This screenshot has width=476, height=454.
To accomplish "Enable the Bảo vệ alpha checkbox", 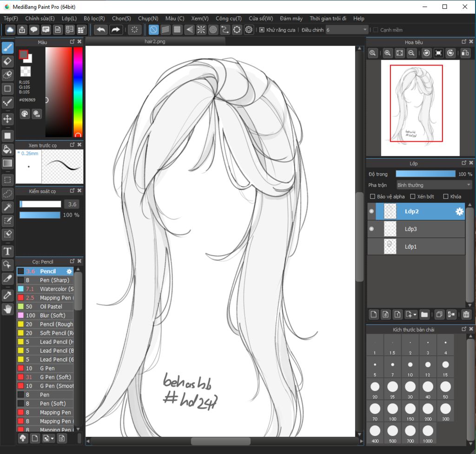I will [x=372, y=197].
